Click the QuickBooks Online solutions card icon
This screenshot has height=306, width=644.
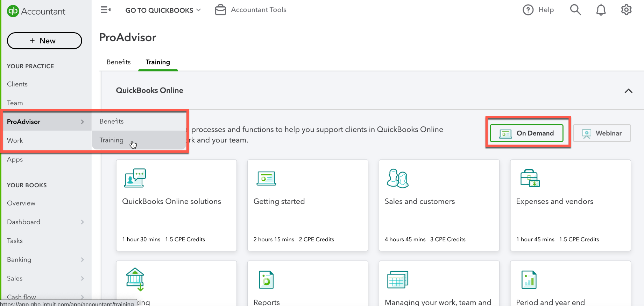(x=135, y=178)
